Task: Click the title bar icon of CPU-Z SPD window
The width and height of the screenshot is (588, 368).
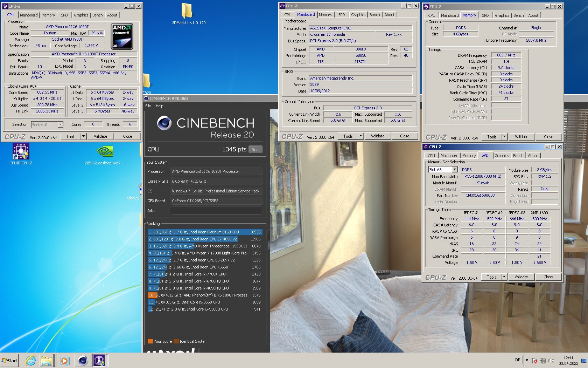Action: (x=426, y=147)
